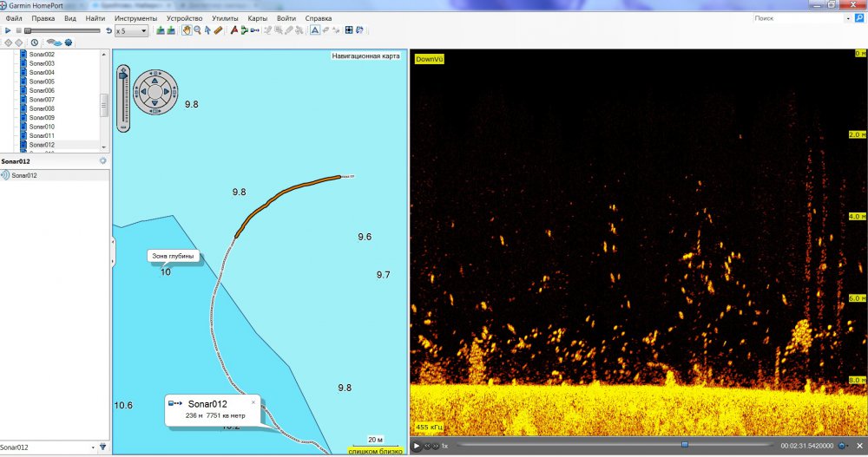Click the gear icon beside Sonar012 header
The width and height of the screenshot is (868, 457).
tap(103, 160)
